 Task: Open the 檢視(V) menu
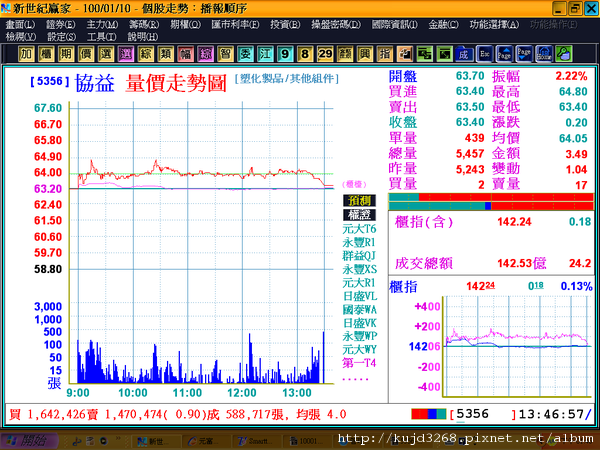21,37
